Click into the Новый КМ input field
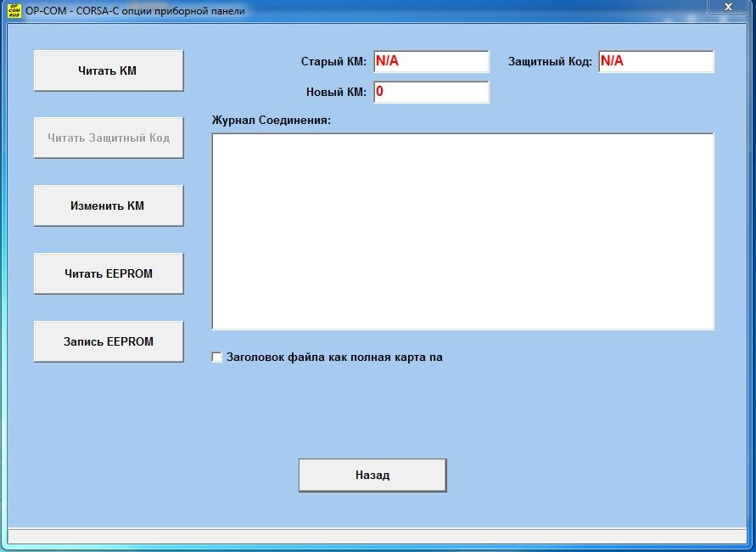 (x=432, y=92)
